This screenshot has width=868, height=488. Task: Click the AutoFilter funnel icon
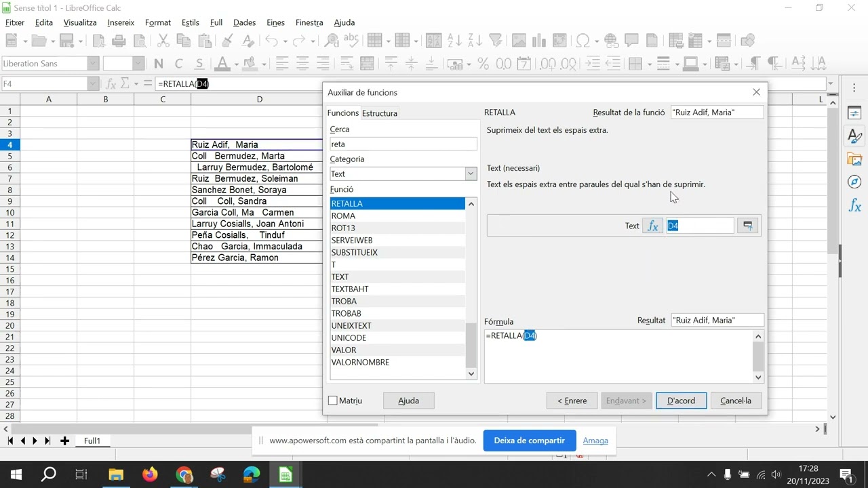496,41
